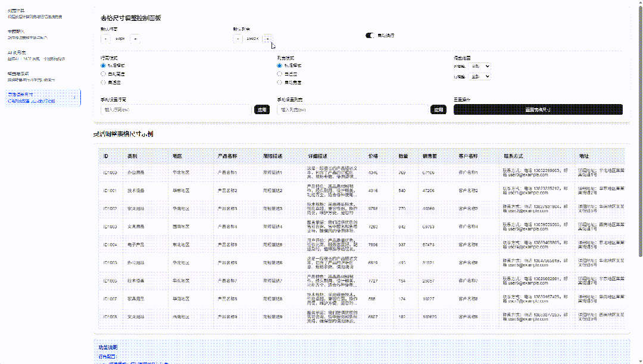Apply the manually entered row height
Screen dimensions: 643x364
pyautogui.click(x=262, y=109)
